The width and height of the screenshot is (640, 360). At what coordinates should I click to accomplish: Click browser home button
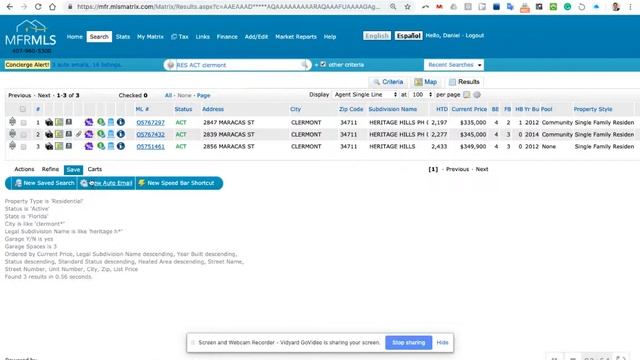click(52, 7)
